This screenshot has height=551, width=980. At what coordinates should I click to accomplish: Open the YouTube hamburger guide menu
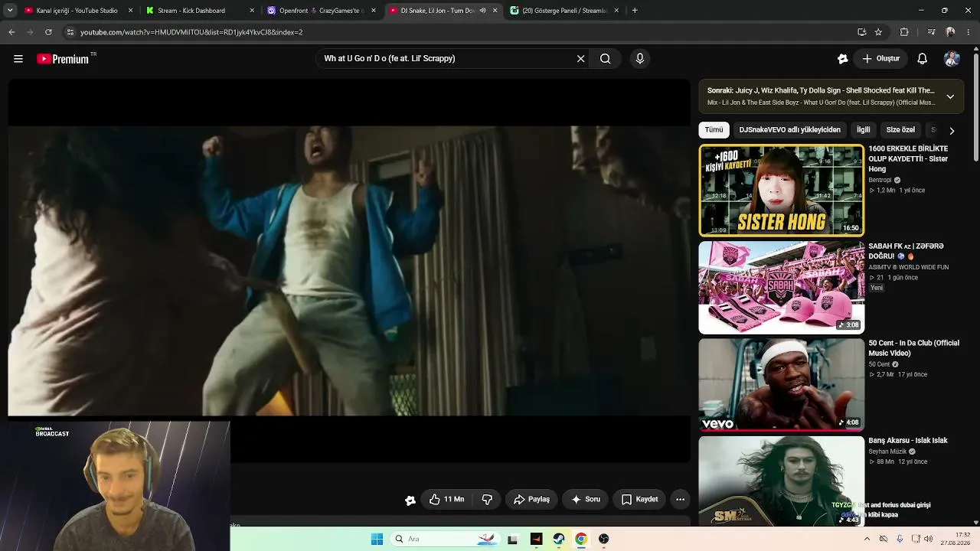(x=18, y=59)
